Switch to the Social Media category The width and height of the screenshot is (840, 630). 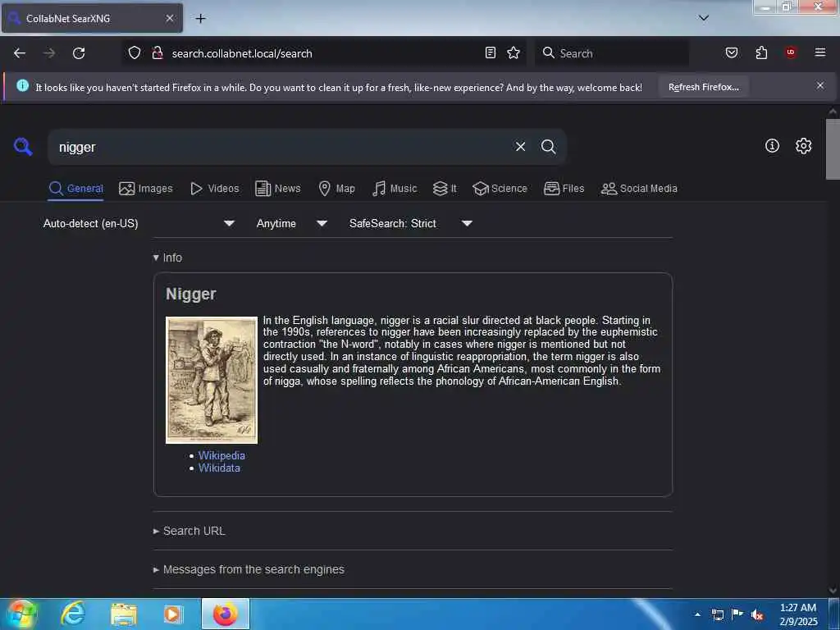tap(639, 189)
